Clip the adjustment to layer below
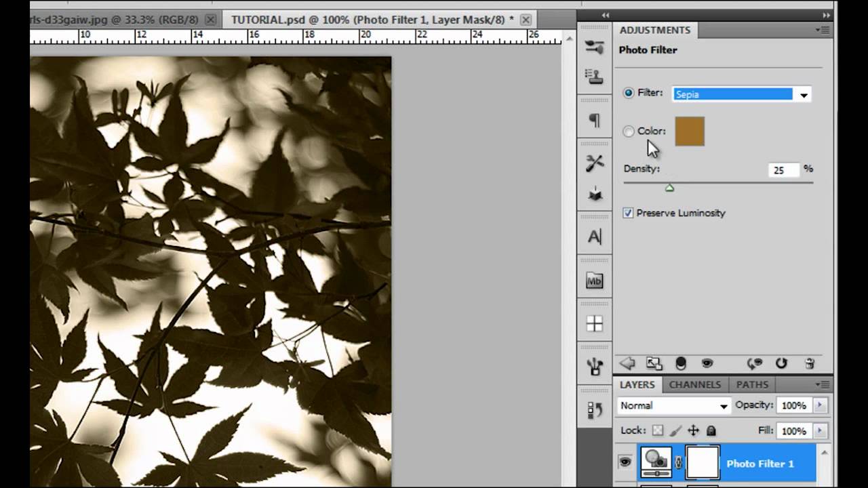The width and height of the screenshot is (868, 488). pos(681,364)
